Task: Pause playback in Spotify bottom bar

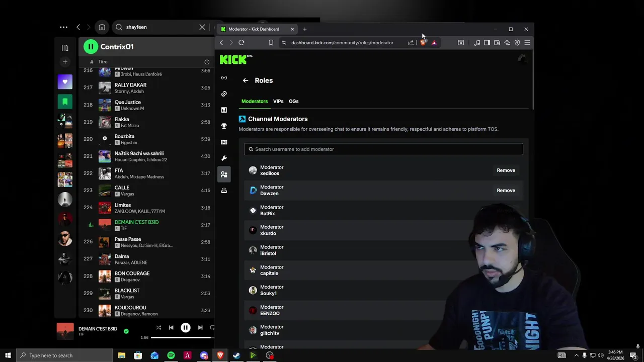Action: [185, 328]
